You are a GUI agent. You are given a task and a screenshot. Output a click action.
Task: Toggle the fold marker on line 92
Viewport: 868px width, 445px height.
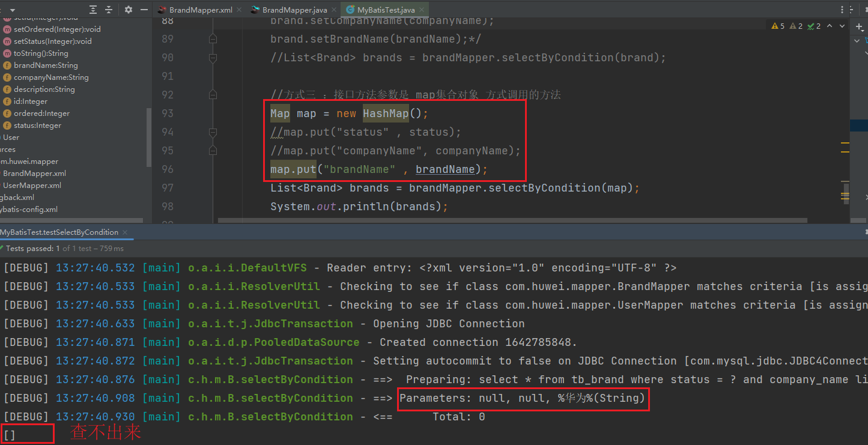[212, 95]
